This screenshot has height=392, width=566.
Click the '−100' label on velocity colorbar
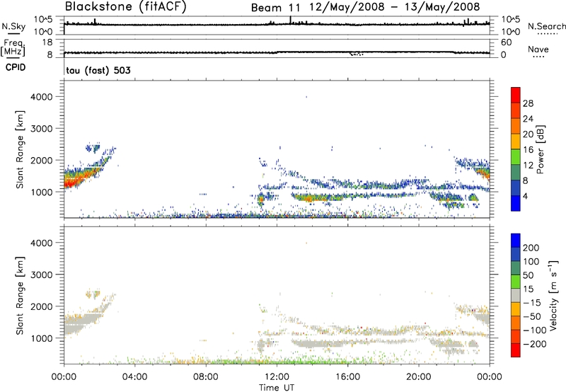coord(535,330)
